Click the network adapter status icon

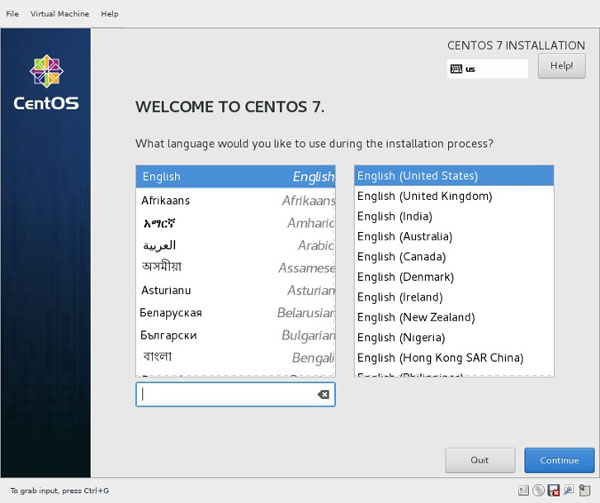click(567, 491)
